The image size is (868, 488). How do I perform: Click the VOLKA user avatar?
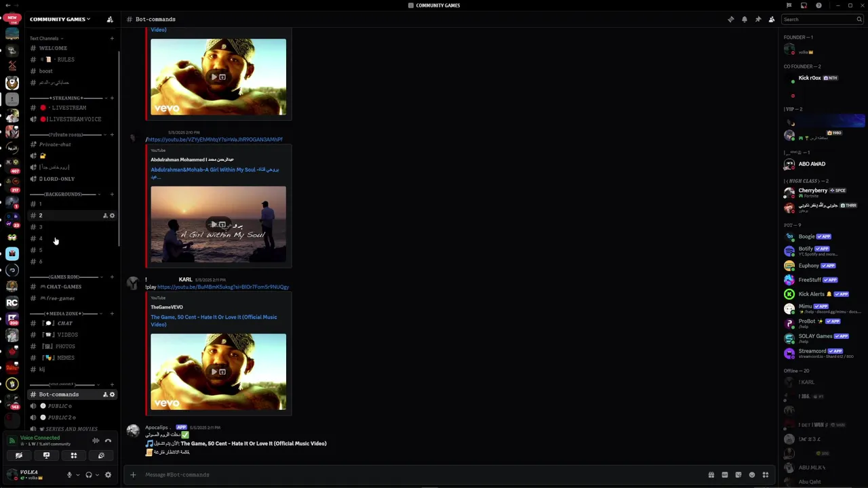pyautogui.click(x=12, y=475)
